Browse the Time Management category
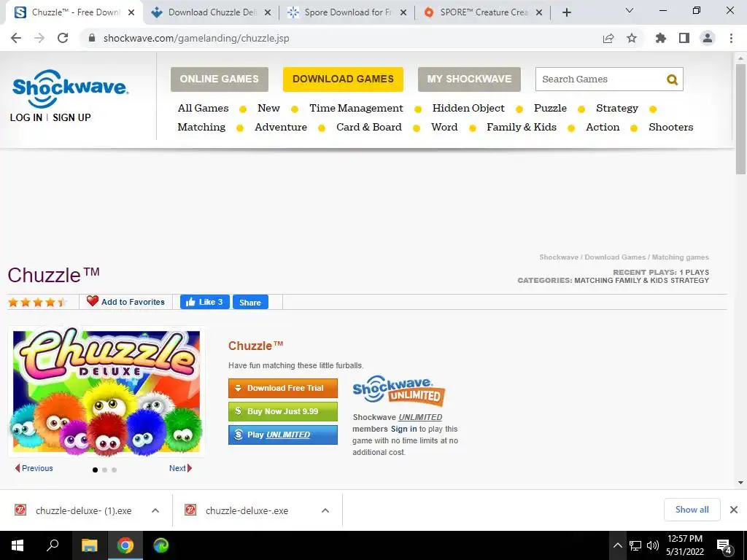 [x=356, y=108]
